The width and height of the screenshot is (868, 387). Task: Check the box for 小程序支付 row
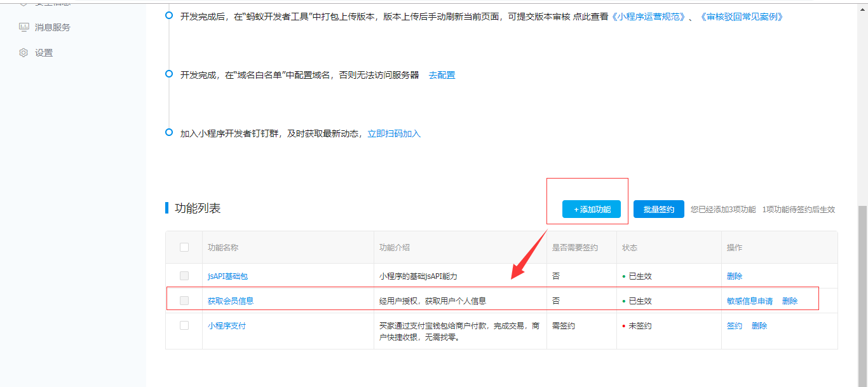tap(184, 325)
